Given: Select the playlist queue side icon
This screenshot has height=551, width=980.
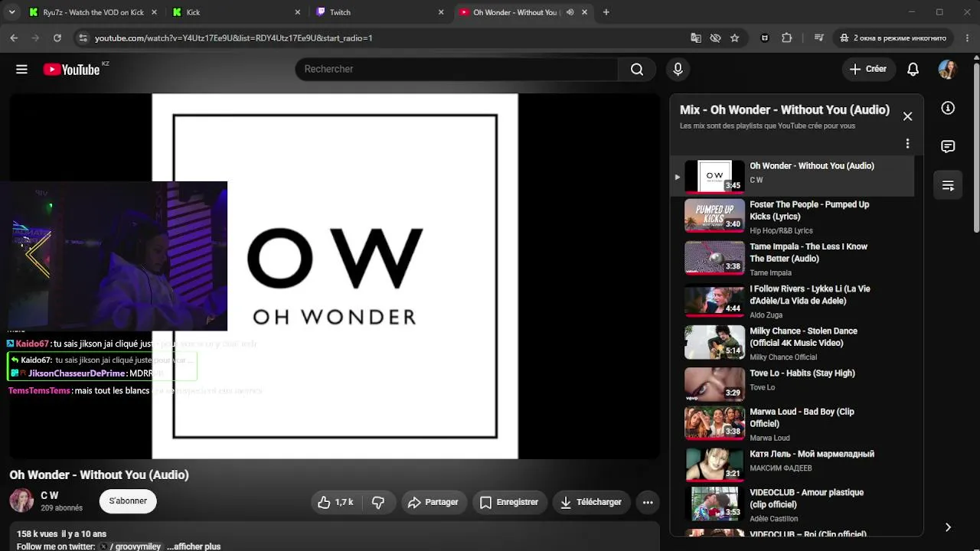Looking at the screenshot, I should coord(948,185).
